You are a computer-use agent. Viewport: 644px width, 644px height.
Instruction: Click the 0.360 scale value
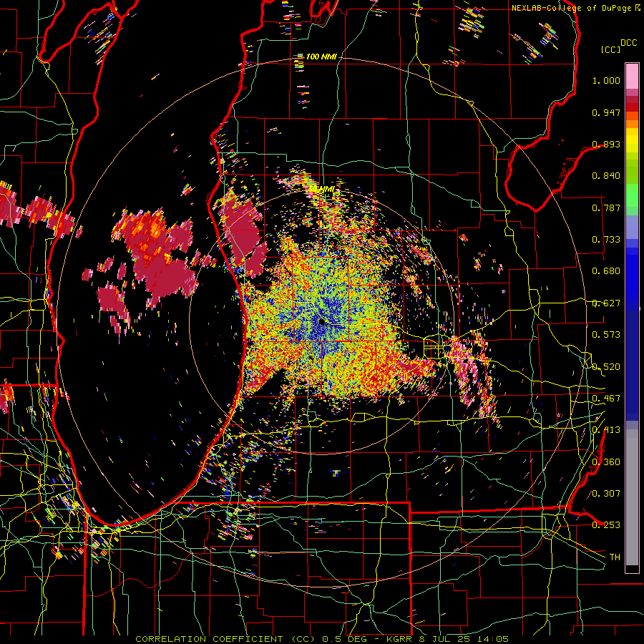click(606, 462)
